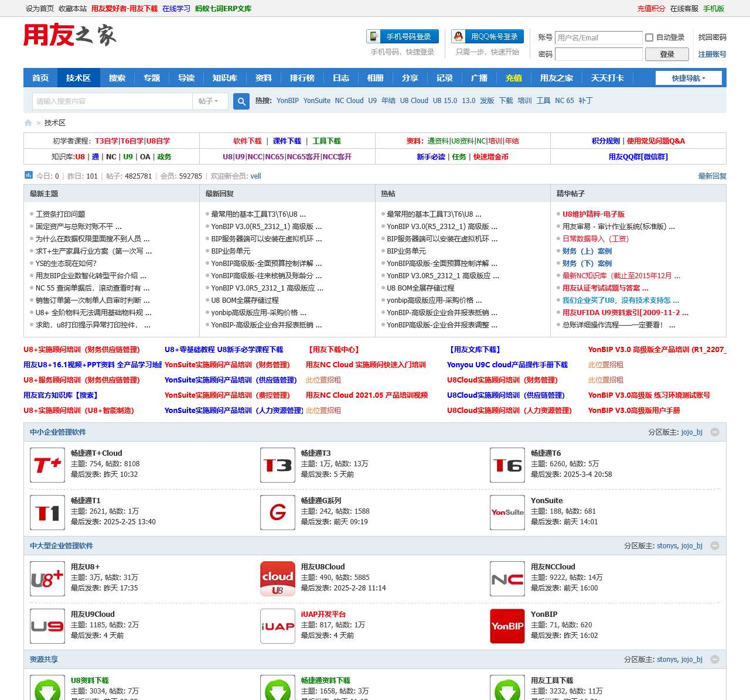Screen dimensions: 750x700
Task: Open the 畅捷通T3 forum icon
Action: tap(278, 465)
